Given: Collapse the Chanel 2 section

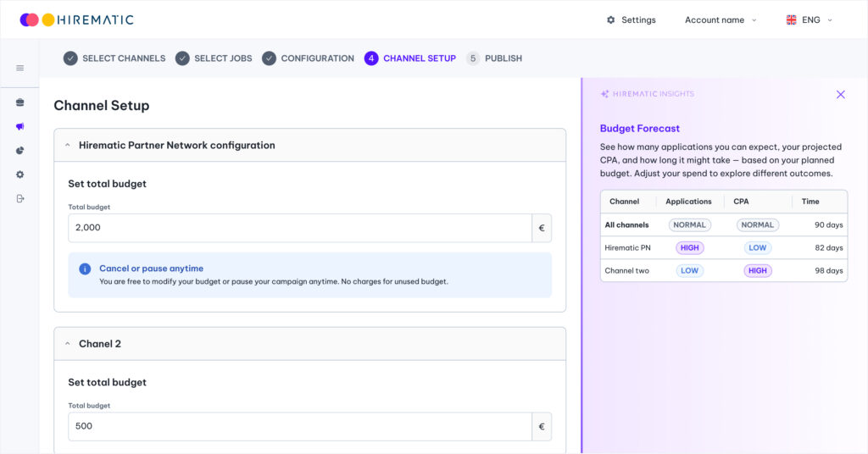Looking at the screenshot, I should [x=68, y=344].
